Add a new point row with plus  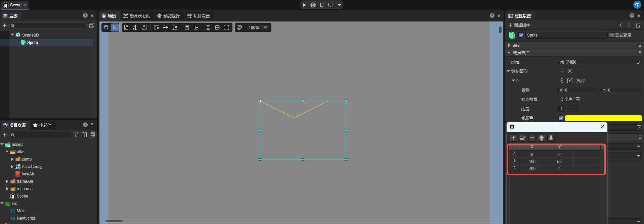coord(513,138)
